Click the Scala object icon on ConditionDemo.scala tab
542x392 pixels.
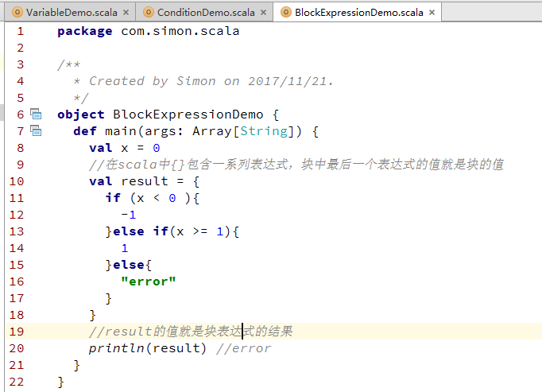pyautogui.click(x=149, y=12)
